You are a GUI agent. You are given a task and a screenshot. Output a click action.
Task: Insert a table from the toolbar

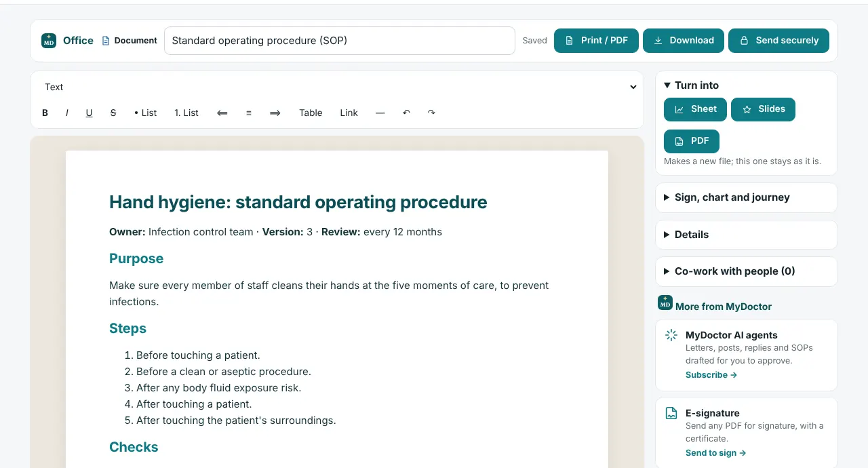click(311, 113)
